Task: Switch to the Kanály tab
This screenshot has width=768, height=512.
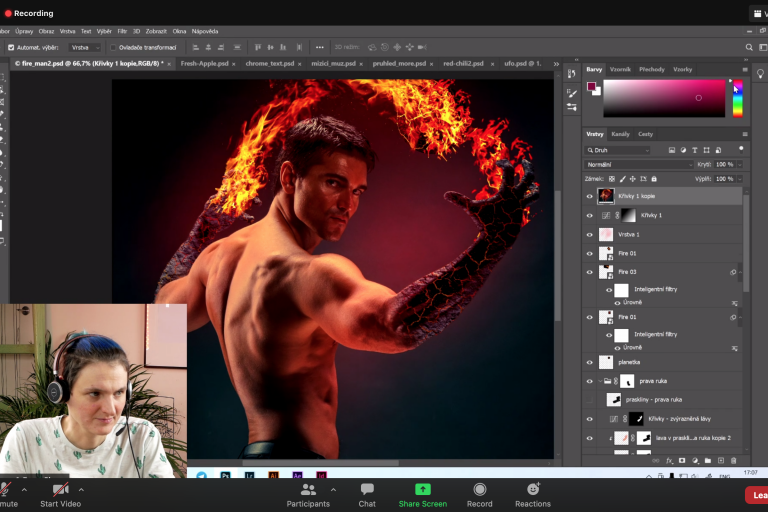Action: point(620,134)
